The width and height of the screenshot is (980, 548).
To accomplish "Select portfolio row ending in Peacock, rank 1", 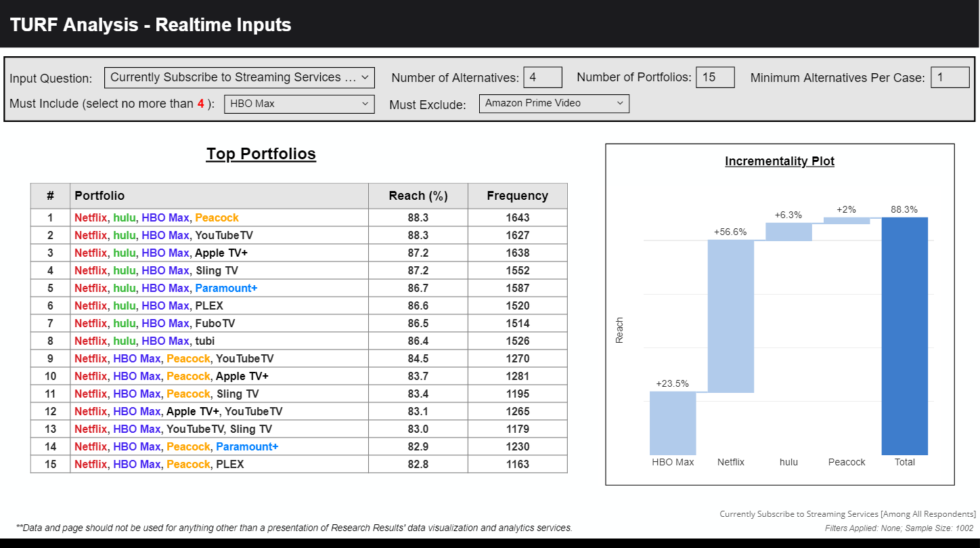I will (x=299, y=217).
